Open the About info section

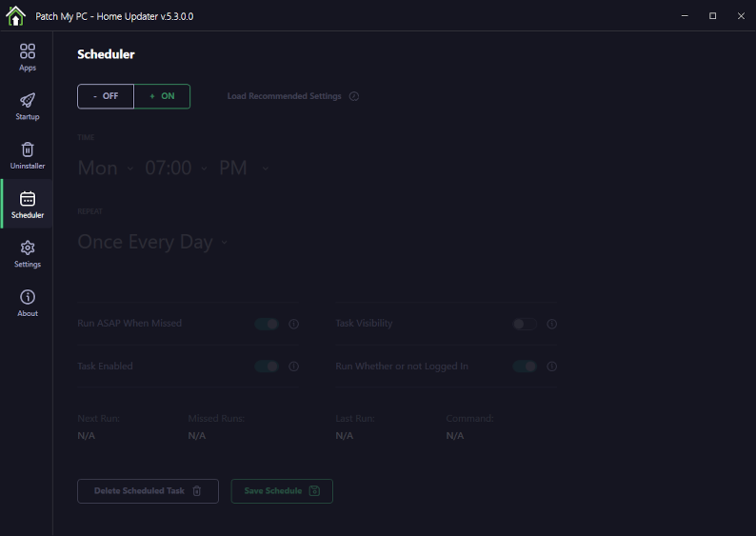click(x=28, y=303)
